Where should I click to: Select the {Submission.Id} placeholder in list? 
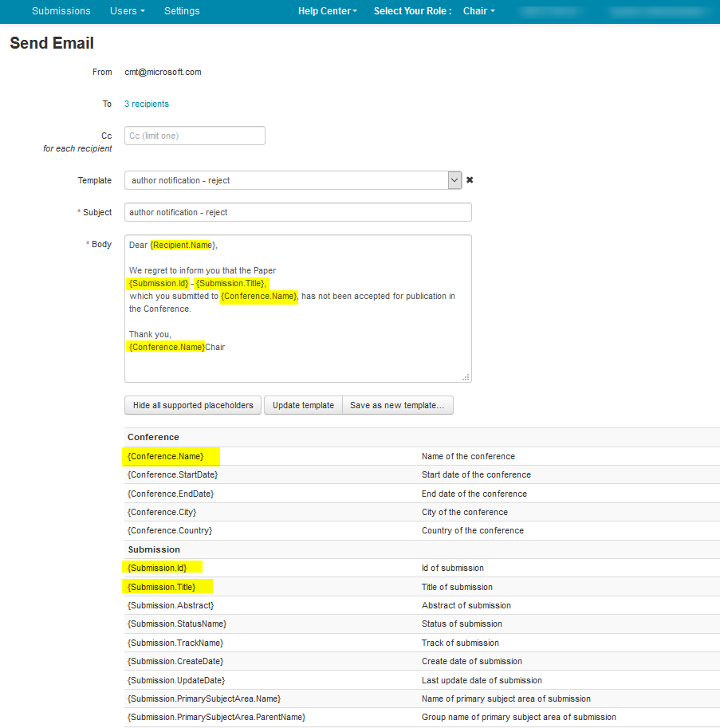click(157, 568)
